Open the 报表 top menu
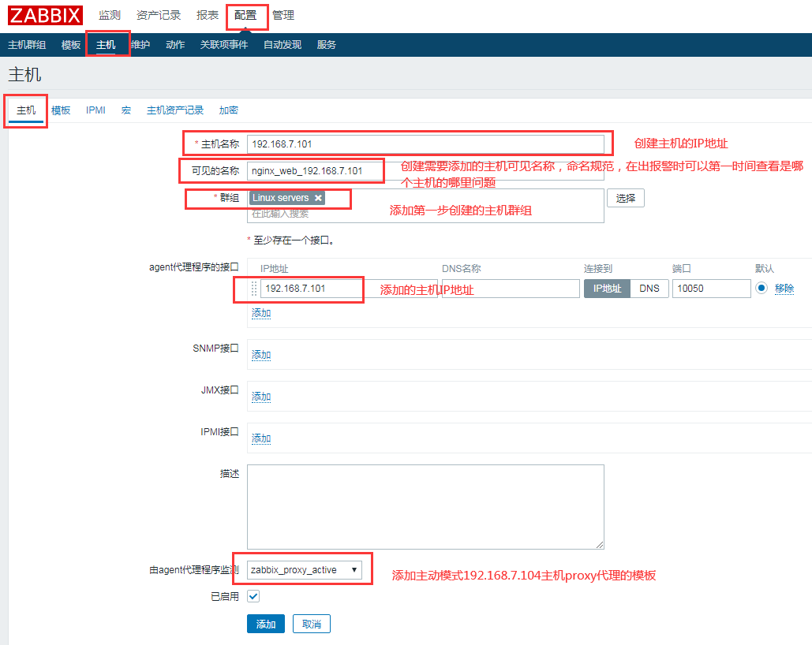Viewport: 812px width, 645px height. coord(208,16)
